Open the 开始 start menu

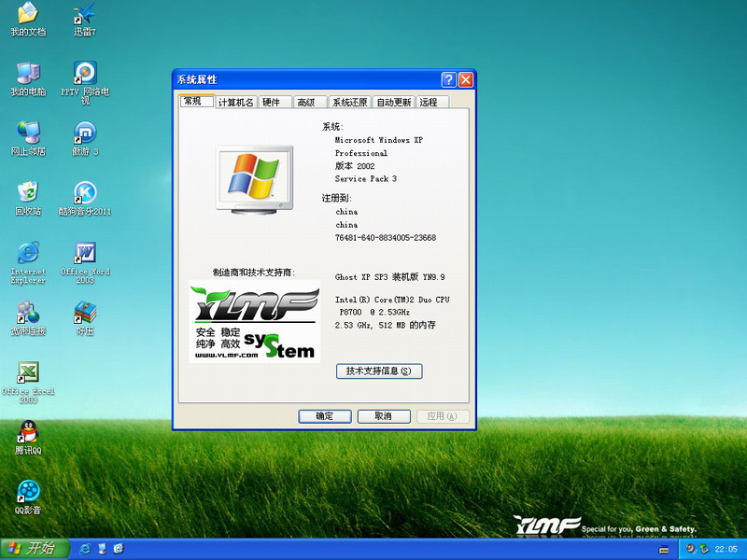click(32, 548)
